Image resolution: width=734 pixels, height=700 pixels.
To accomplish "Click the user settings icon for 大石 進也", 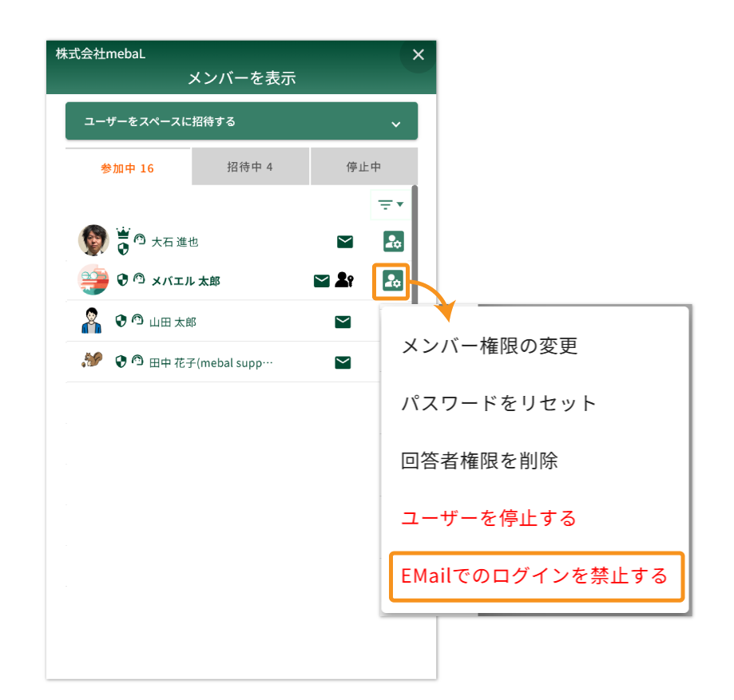I will [393, 241].
